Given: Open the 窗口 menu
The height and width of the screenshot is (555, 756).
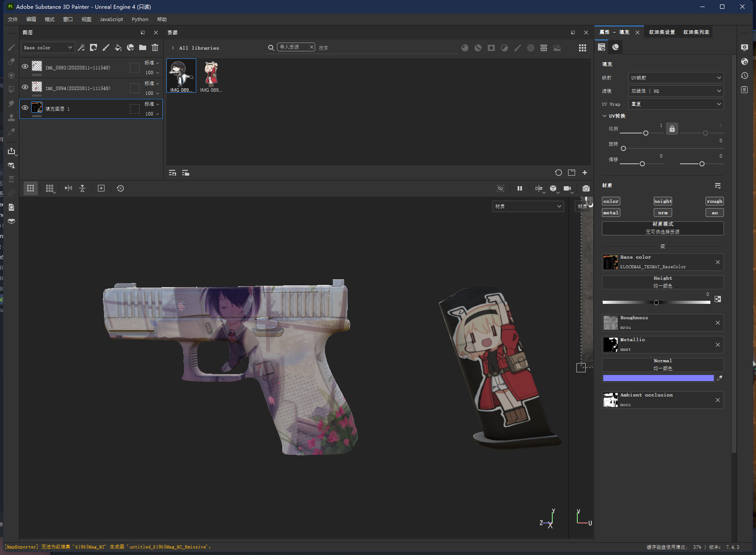Looking at the screenshot, I should (x=68, y=19).
